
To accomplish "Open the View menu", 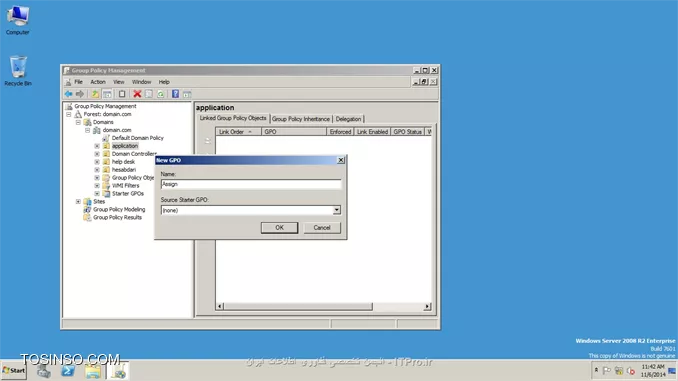I will (x=118, y=82).
